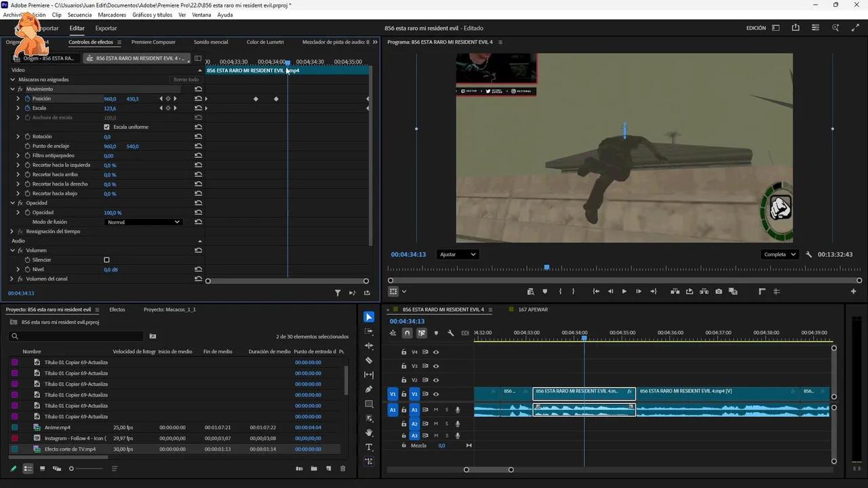Select the Anime.mp4 item in project panel
Image resolution: width=868 pixels, height=488 pixels.
click(58, 428)
